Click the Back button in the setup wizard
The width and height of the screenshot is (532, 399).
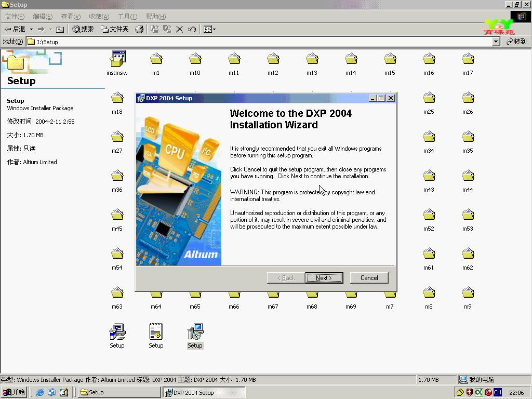coord(286,278)
